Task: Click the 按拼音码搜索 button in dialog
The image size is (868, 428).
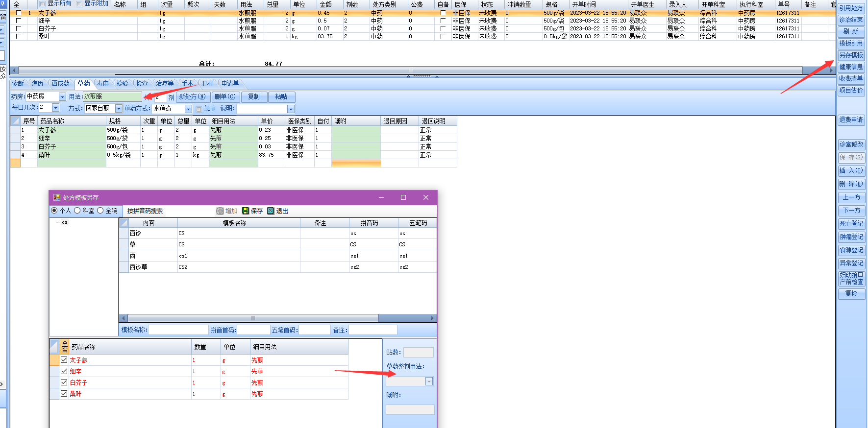Action: [x=145, y=211]
